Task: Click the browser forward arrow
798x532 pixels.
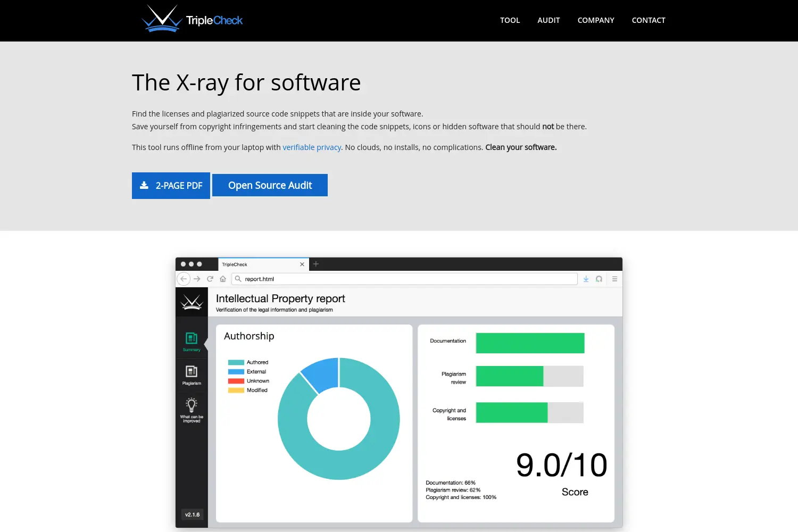Action: [197, 279]
